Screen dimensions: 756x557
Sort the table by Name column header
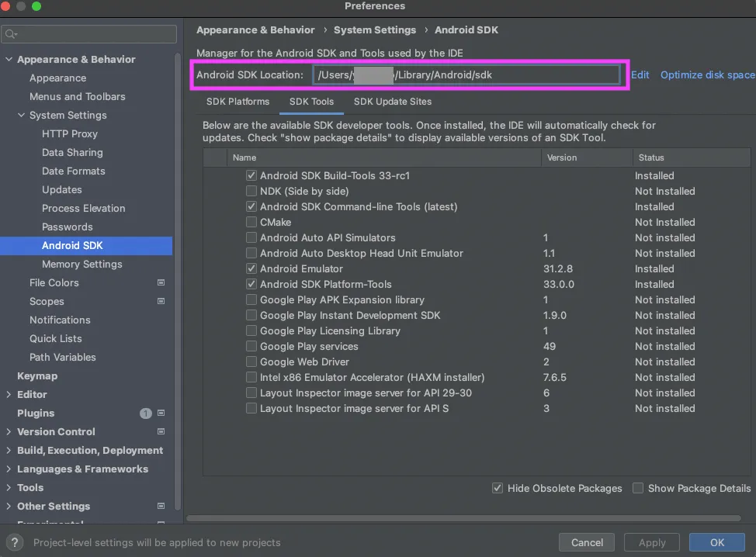pyautogui.click(x=383, y=157)
